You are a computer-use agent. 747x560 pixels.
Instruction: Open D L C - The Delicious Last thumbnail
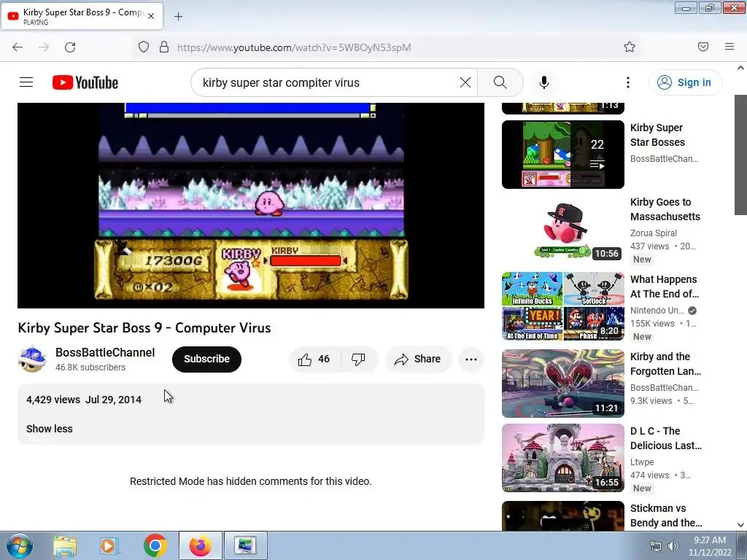[563, 458]
